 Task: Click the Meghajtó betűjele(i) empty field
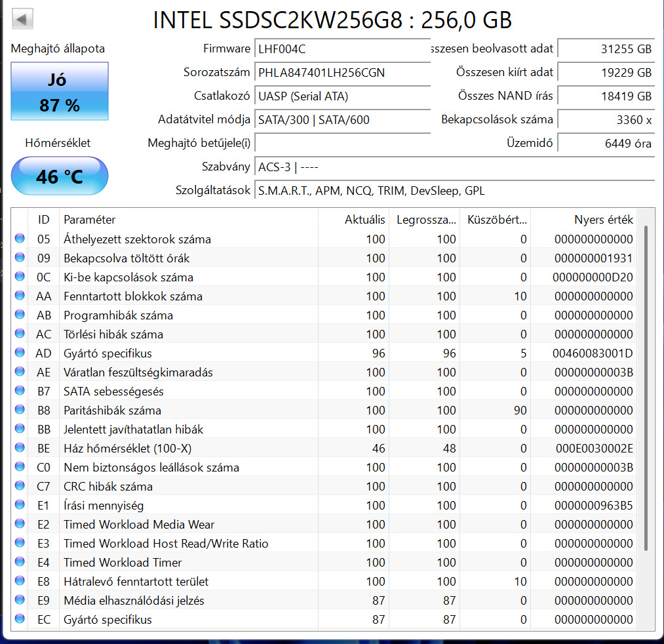click(x=341, y=143)
